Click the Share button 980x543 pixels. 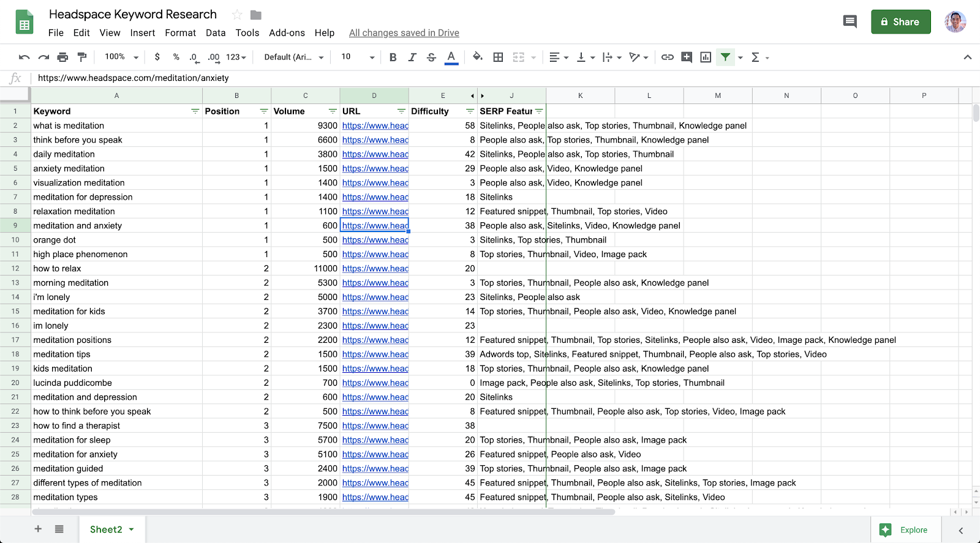click(901, 22)
